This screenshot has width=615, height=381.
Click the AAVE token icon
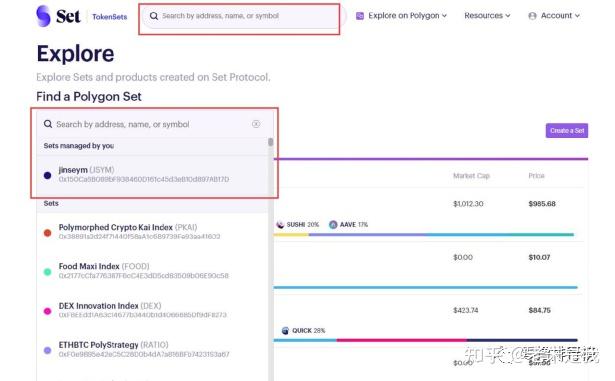[333, 224]
